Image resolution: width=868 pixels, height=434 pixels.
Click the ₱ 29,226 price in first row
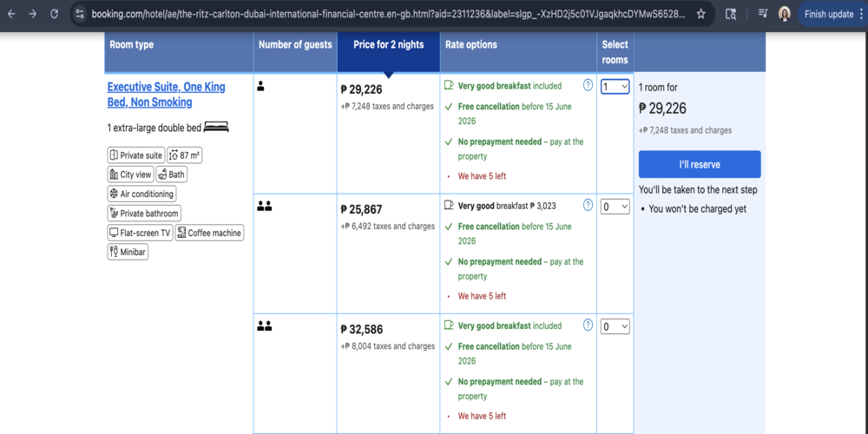pyautogui.click(x=361, y=89)
